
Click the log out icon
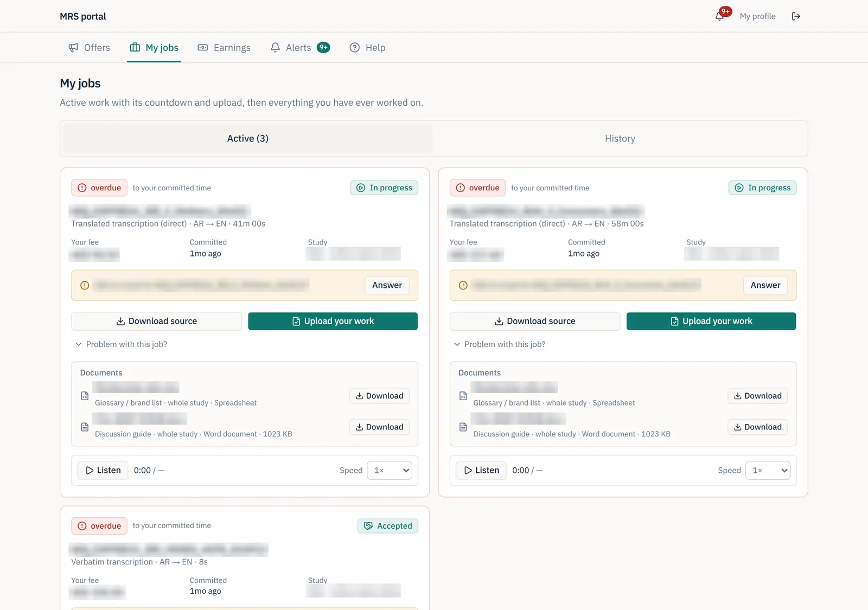[x=796, y=16]
